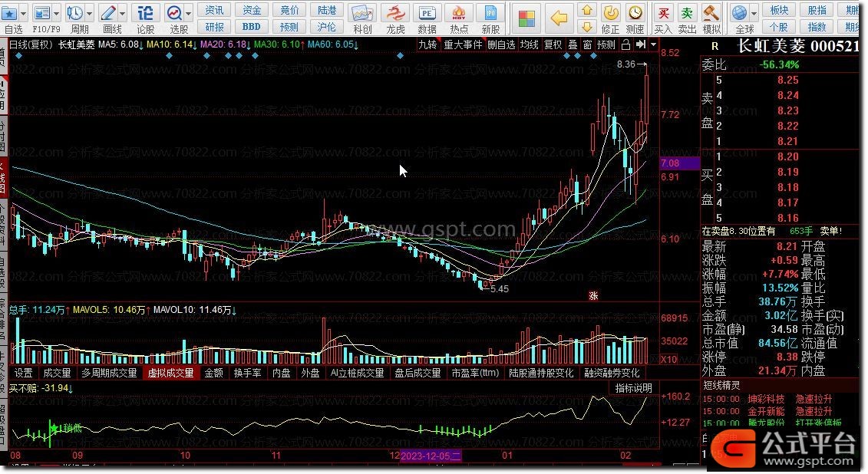Open the 数据 PE data icon
Image resolution: width=868 pixels, height=474 pixels.
coord(427,13)
